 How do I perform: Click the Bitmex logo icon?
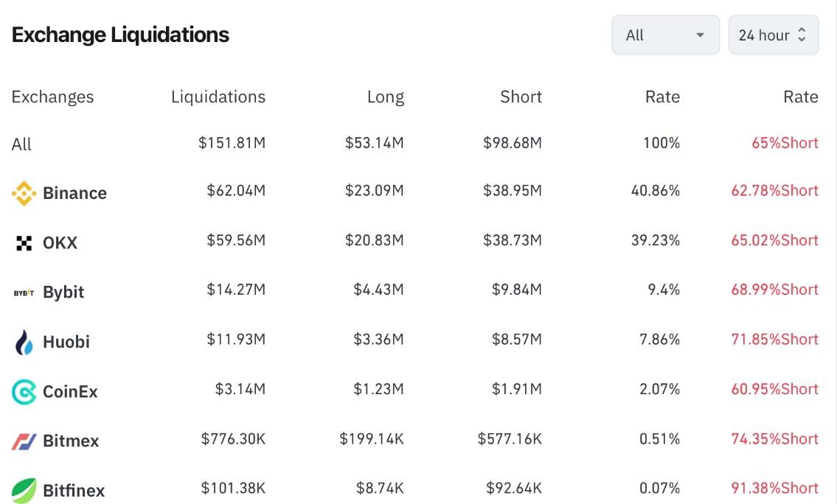click(x=24, y=441)
